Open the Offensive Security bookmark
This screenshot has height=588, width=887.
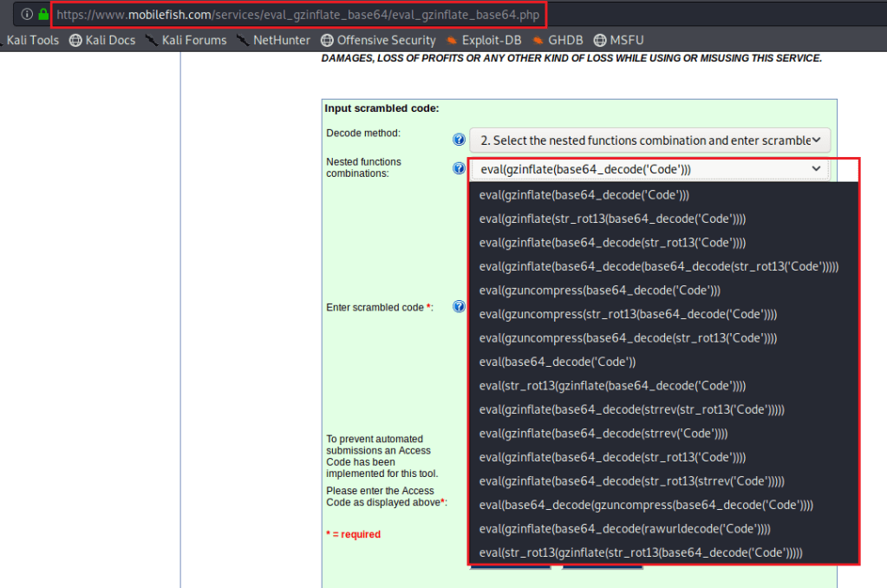(377, 40)
